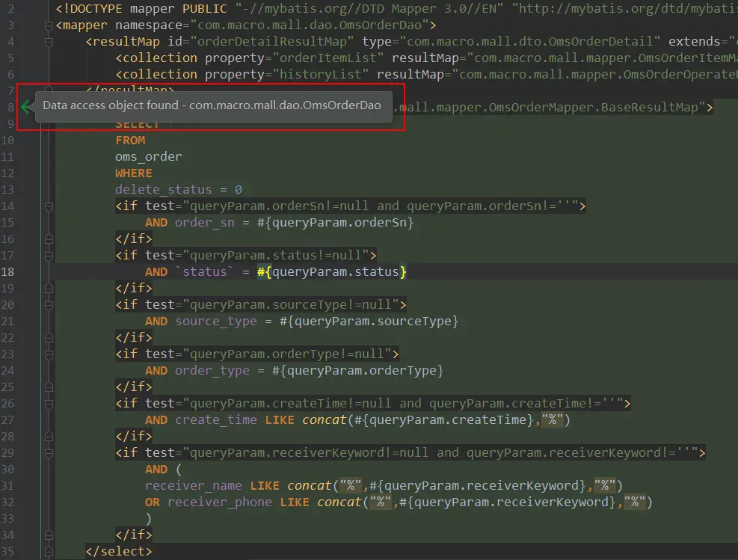
Task: Collapse the resultMap fold marker on line 4
Action: (x=49, y=42)
